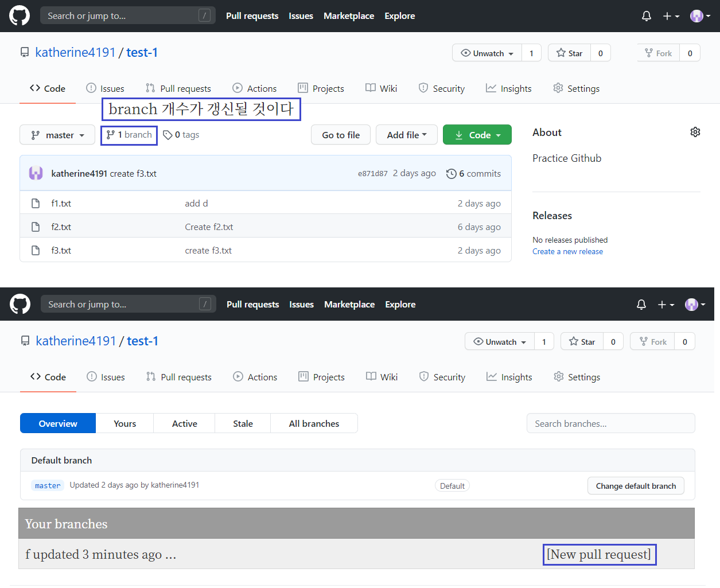
Task: Open katherine4191 owner link in top repository title
Action: click(76, 52)
